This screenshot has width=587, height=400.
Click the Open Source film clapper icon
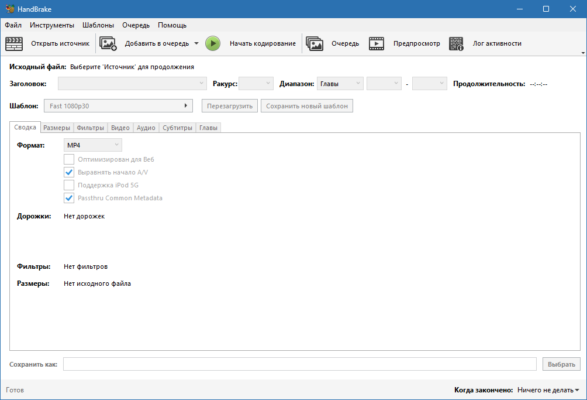coord(14,43)
